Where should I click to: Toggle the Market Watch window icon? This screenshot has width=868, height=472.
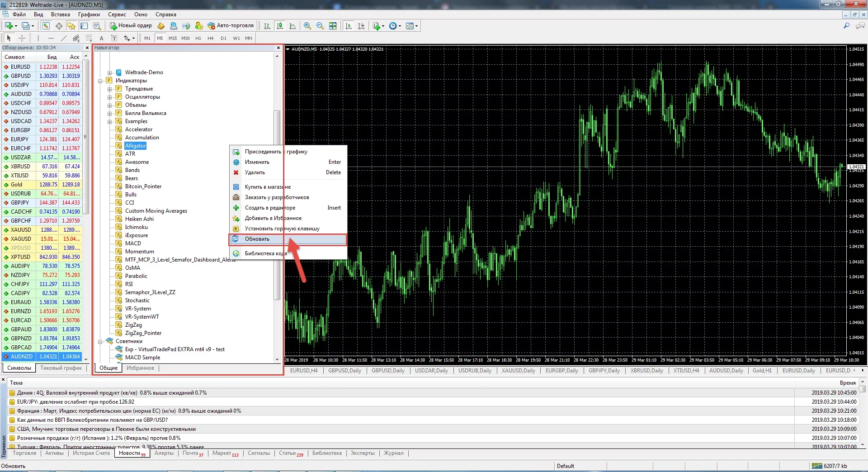pyautogui.click(x=46, y=26)
